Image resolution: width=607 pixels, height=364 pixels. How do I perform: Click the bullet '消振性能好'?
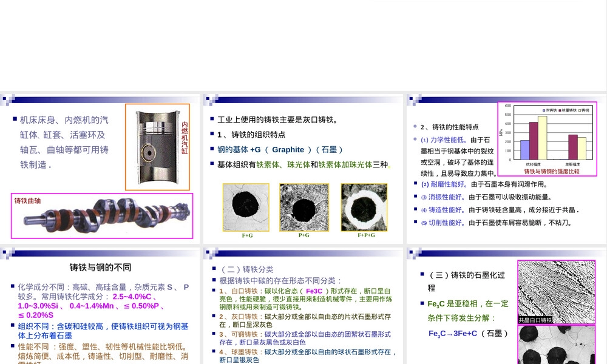click(x=446, y=197)
